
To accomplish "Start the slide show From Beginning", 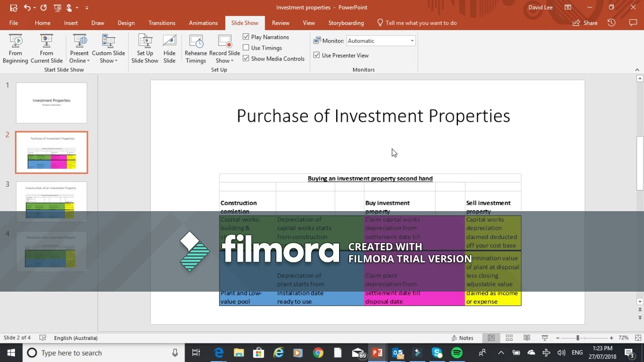I will coord(16,49).
